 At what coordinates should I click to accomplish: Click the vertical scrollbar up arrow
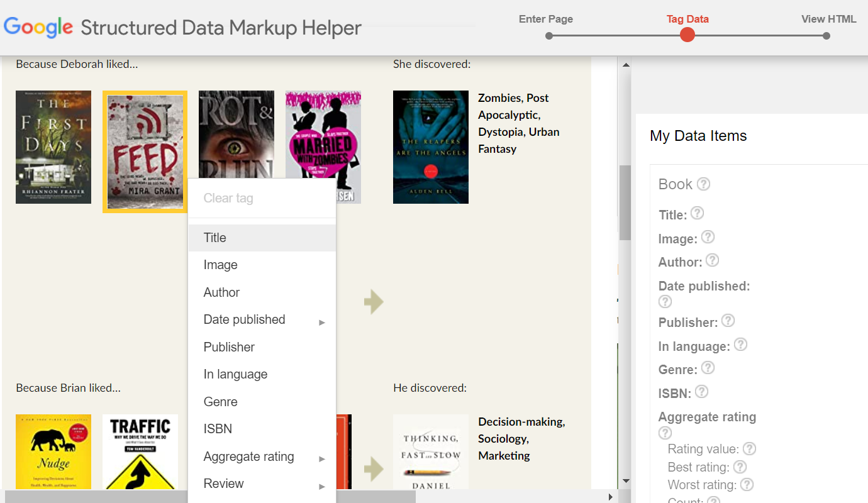click(x=625, y=65)
